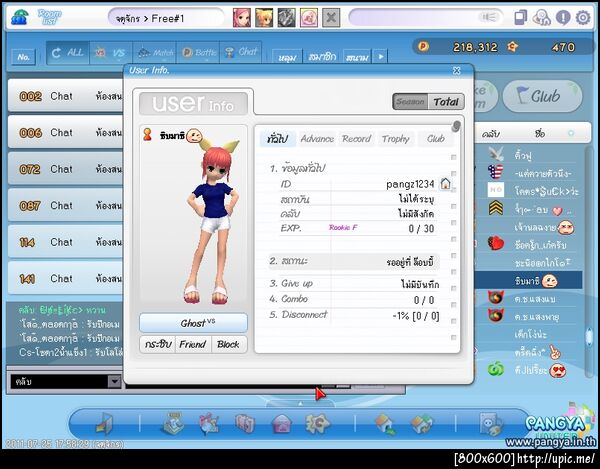Viewport: 600px width, 469px height.
Task: Switch to the สมาชิก tab
Action: 322,57
